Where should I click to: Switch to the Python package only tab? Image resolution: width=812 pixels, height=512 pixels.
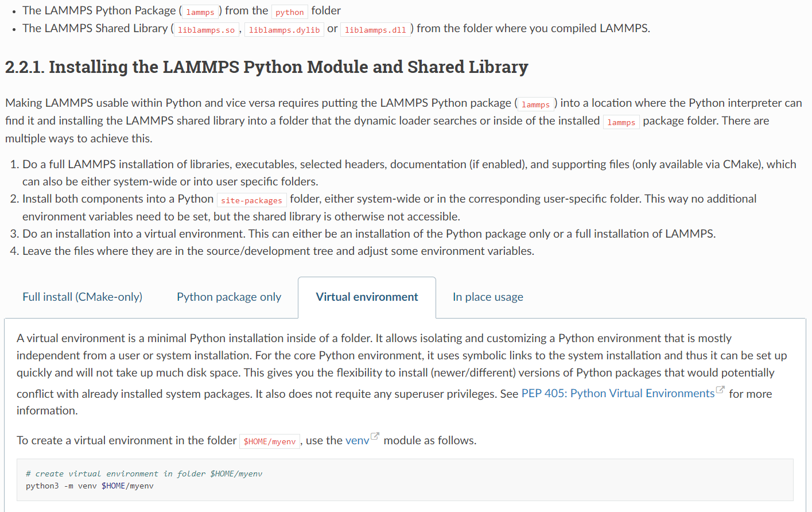click(x=228, y=297)
